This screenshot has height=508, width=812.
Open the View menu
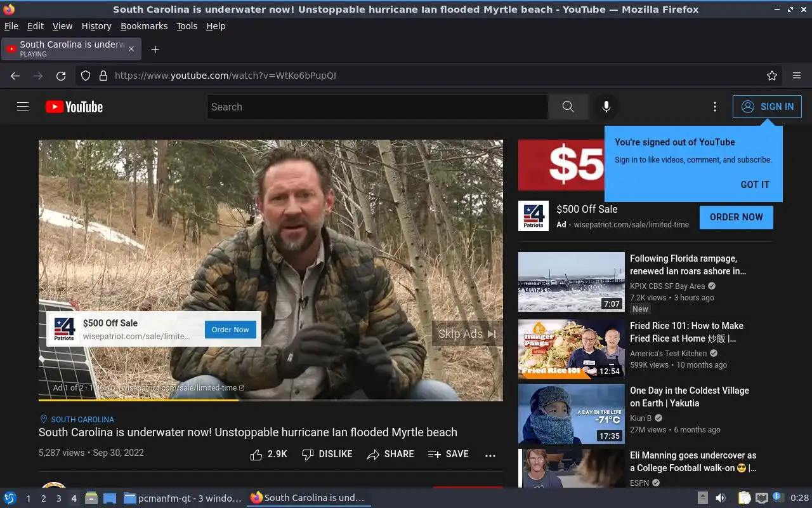(x=62, y=26)
